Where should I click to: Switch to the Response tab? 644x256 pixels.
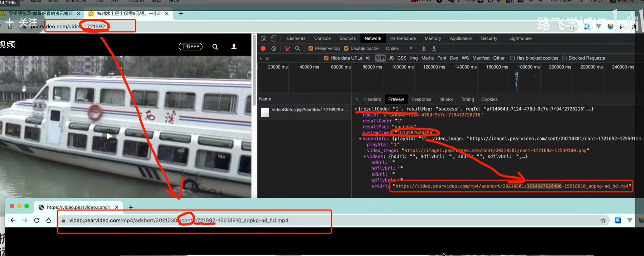421,99
